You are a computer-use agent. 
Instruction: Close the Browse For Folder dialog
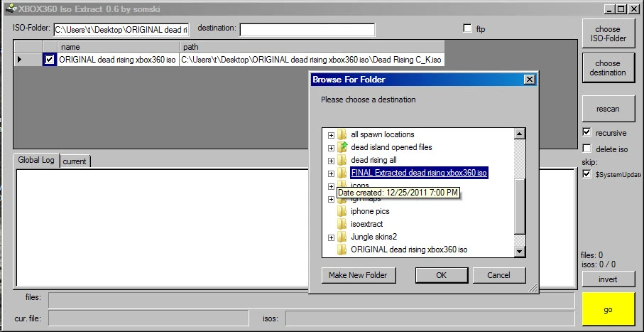530,80
